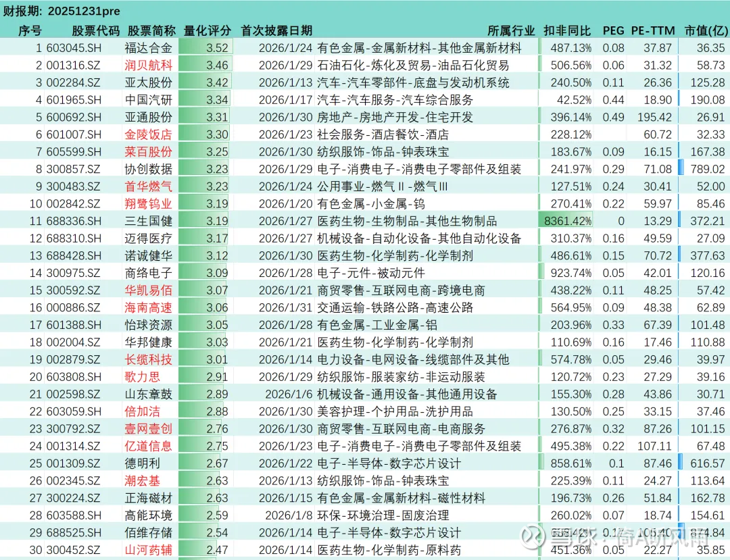Click red stock name 歌力思
Image resolution: width=730 pixels, height=560 pixels.
pos(143,377)
